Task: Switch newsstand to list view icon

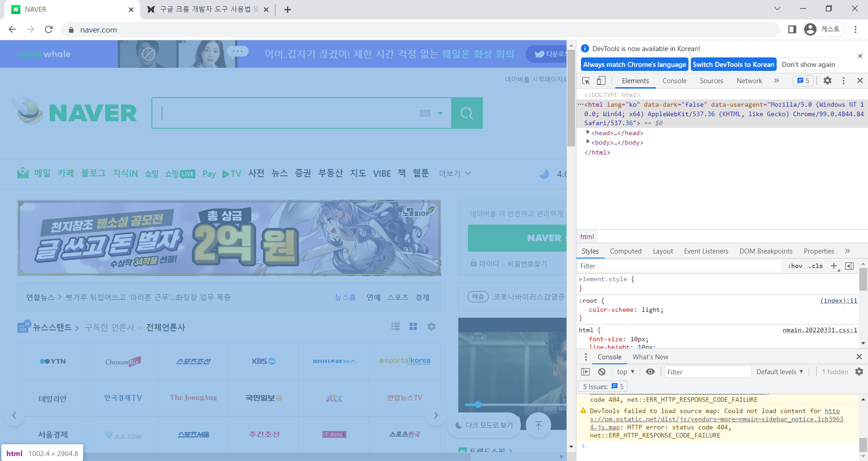Action: (396, 326)
